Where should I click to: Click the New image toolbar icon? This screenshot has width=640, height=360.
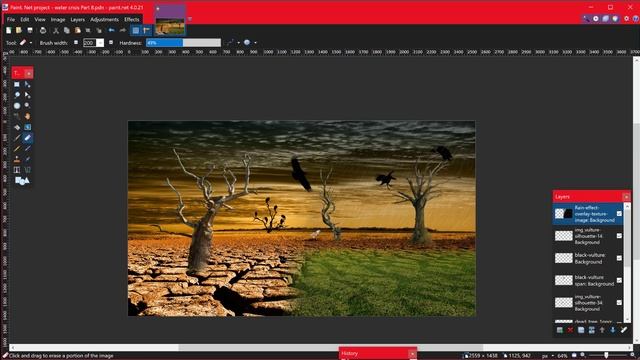click(x=9, y=31)
